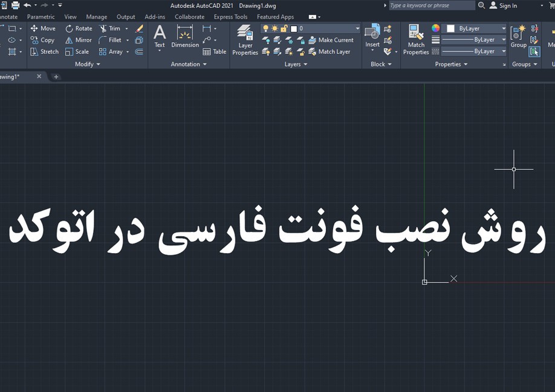
Task: Toggle layer 0 on/off light bulb
Action: coord(265,28)
